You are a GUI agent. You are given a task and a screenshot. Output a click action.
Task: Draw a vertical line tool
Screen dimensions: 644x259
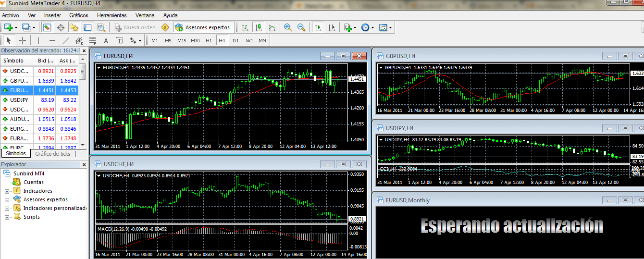(39, 40)
